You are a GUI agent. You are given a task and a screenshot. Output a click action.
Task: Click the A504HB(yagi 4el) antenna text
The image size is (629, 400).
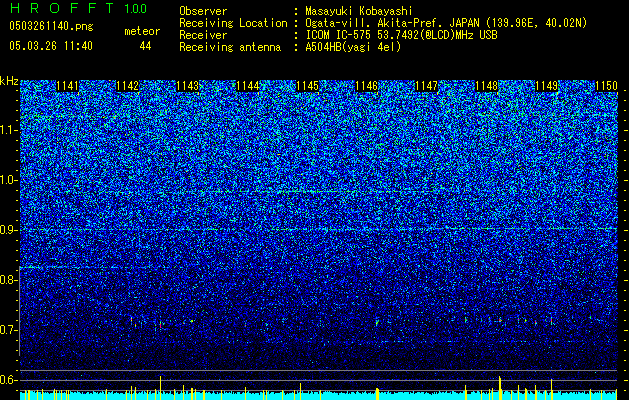click(353, 47)
